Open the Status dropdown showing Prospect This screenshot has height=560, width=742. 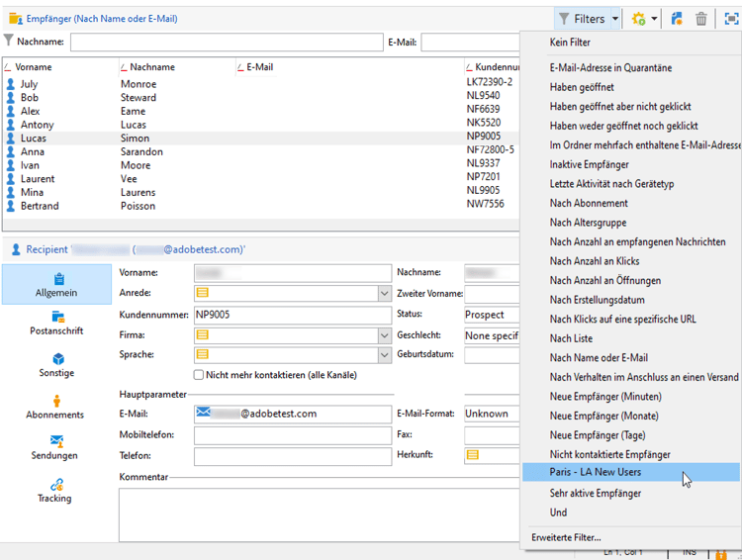[x=492, y=315]
